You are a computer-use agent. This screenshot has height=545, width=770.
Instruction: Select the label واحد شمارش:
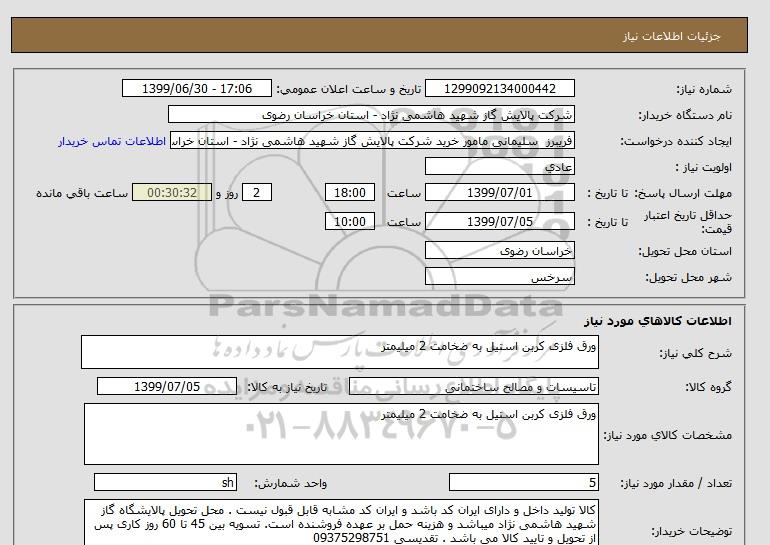tap(290, 484)
